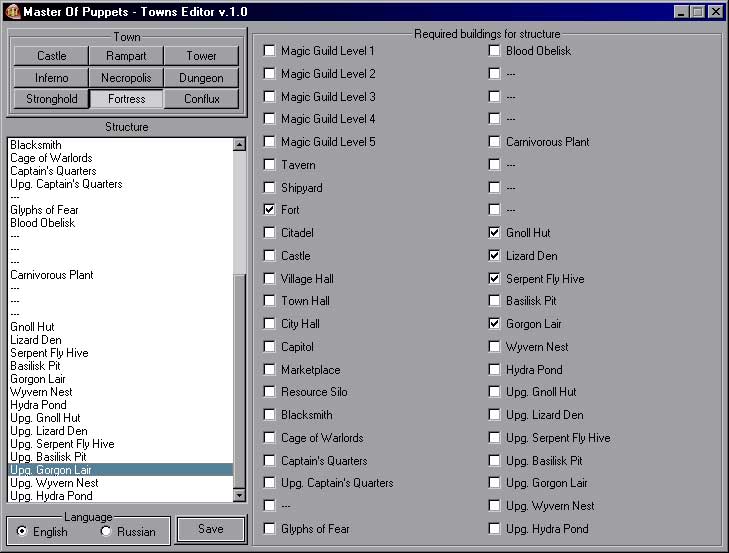Select the Castle town button
Image resolution: width=729 pixels, height=553 pixels.
[x=51, y=56]
